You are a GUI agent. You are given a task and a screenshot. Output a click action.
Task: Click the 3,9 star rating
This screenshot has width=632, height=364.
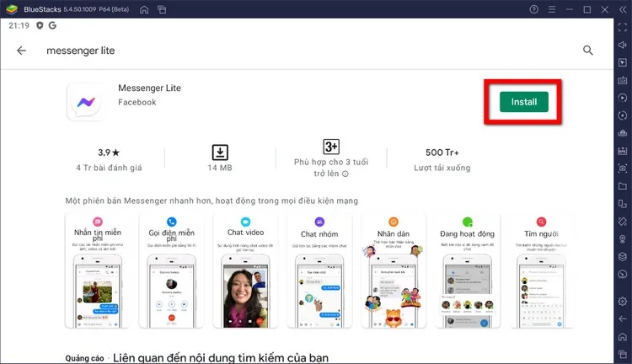tap(109, 153)
